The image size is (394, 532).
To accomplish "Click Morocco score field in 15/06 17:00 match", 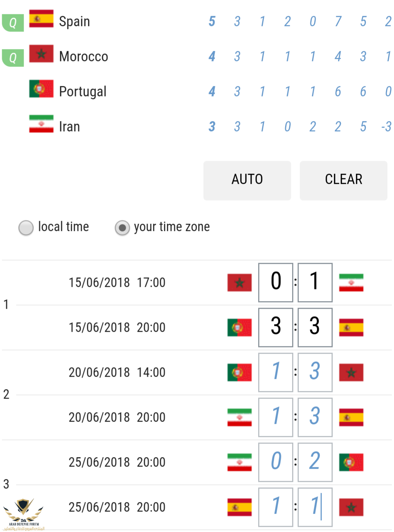I will (276, 282).
